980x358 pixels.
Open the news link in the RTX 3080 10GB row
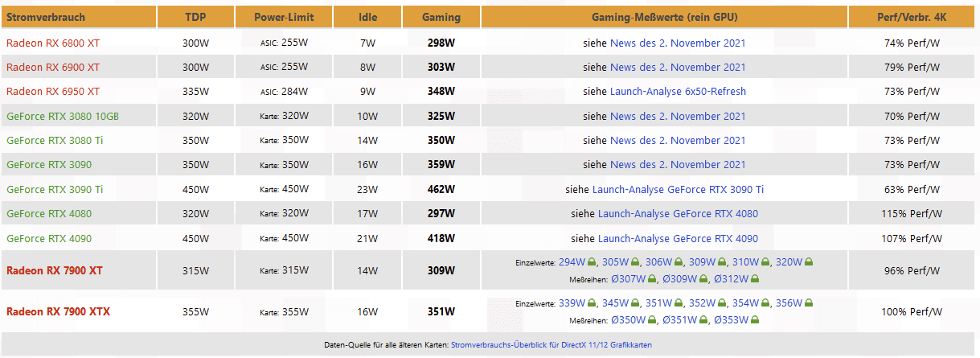(x=678, y=116)
